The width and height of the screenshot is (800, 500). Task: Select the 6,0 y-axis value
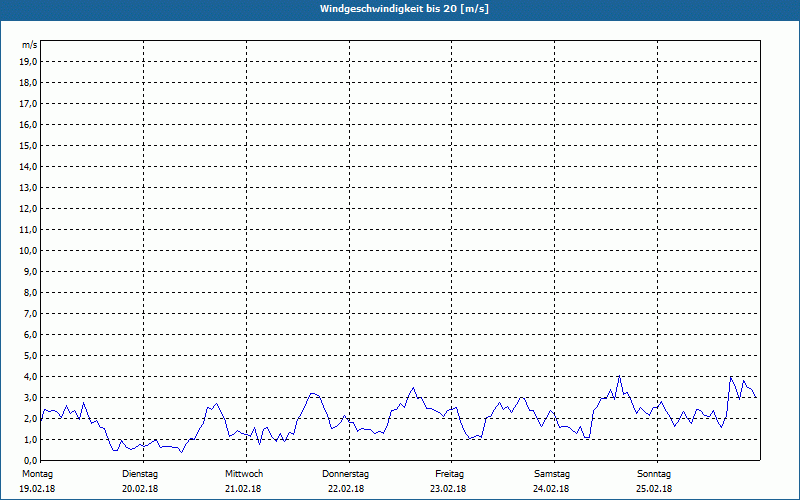click(x=30, y=335)
